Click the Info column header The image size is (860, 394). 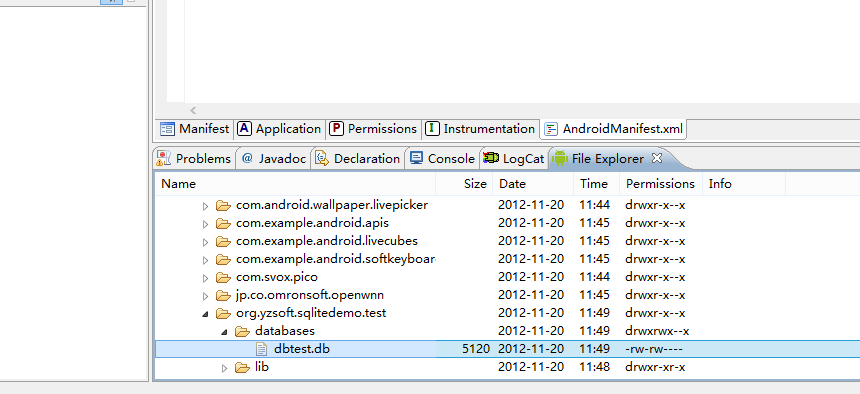[744, 184]
